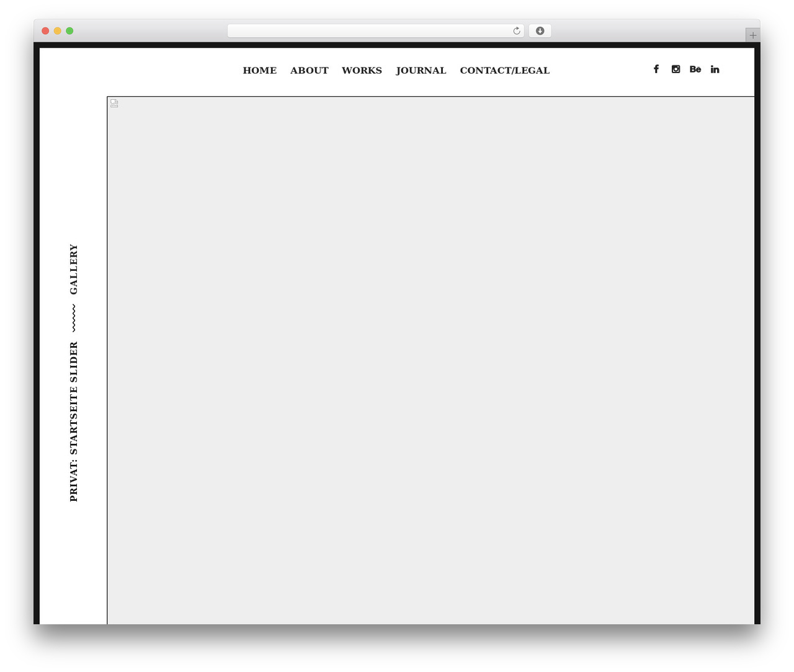
Task: Focus the browser address bar
Action: click(376, 31)
